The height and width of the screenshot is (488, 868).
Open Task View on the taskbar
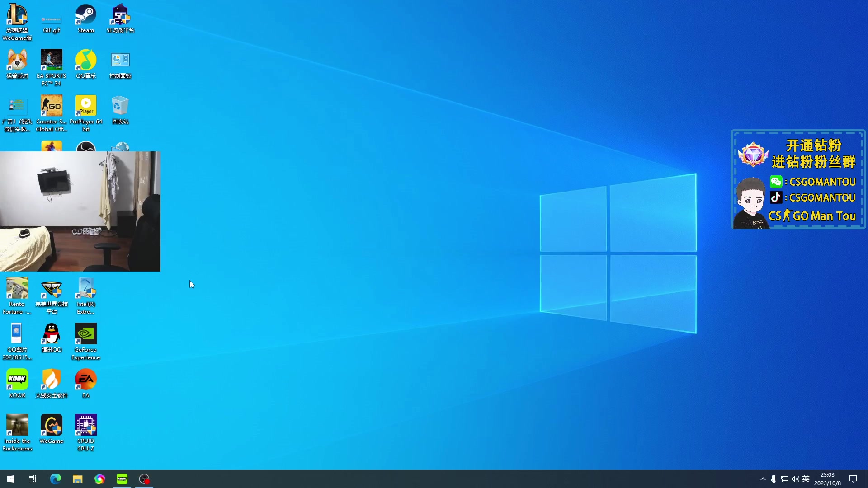pos(33,479)
